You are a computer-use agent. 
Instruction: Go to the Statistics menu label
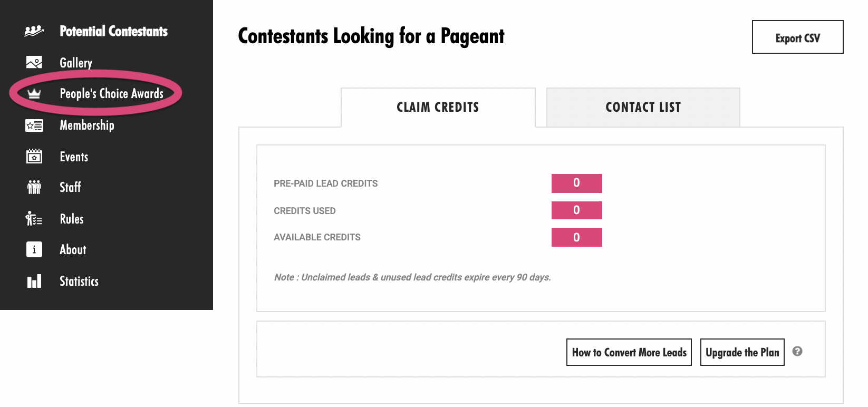coord(79,281)
